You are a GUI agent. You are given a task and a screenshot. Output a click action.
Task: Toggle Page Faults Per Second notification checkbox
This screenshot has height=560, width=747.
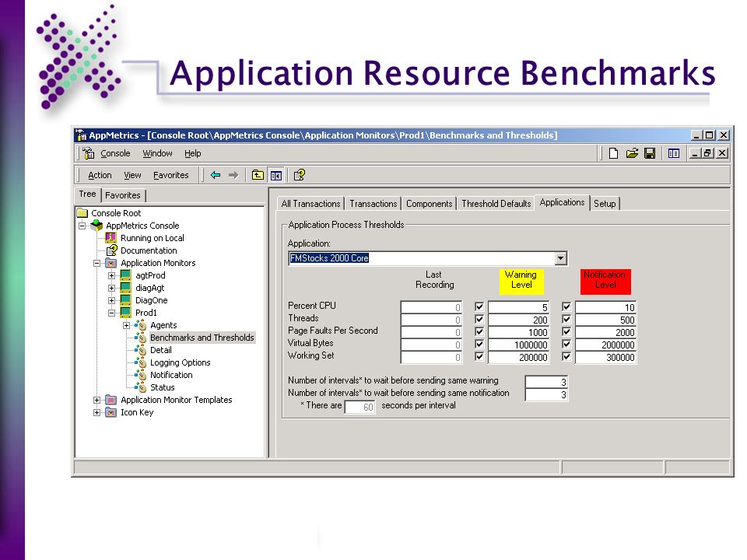coord(566,331)
